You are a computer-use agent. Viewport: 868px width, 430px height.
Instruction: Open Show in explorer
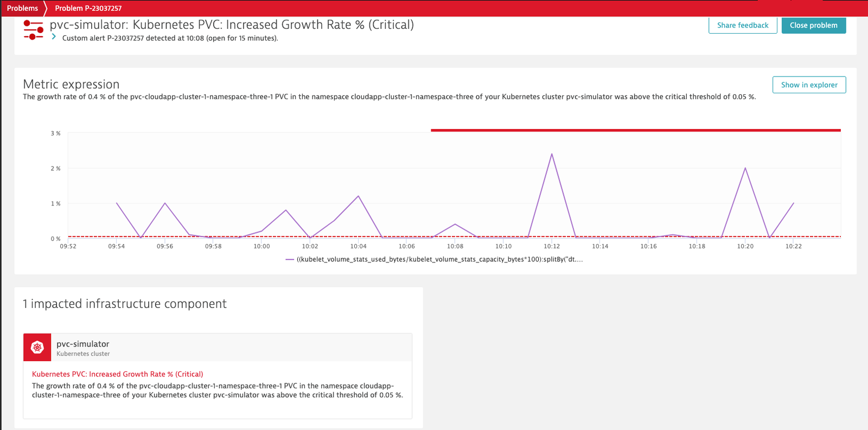pos(809,85)
